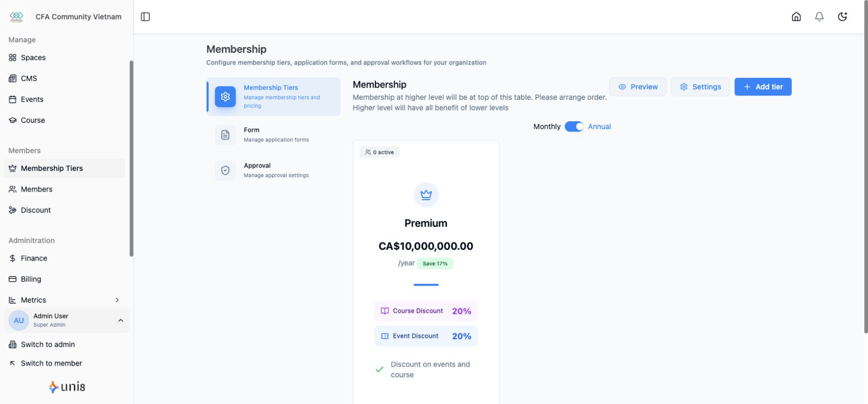Open notifications bell icon
This screenshot has height=404, width=868.
click(x=819, y=17)
